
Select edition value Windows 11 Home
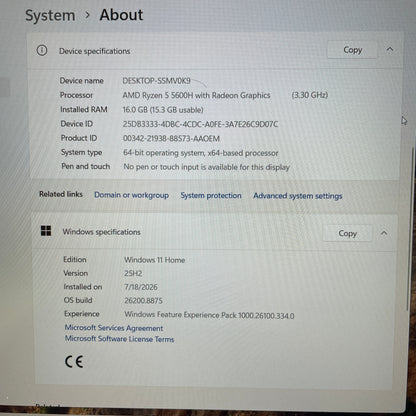click(x=155, y=260)
